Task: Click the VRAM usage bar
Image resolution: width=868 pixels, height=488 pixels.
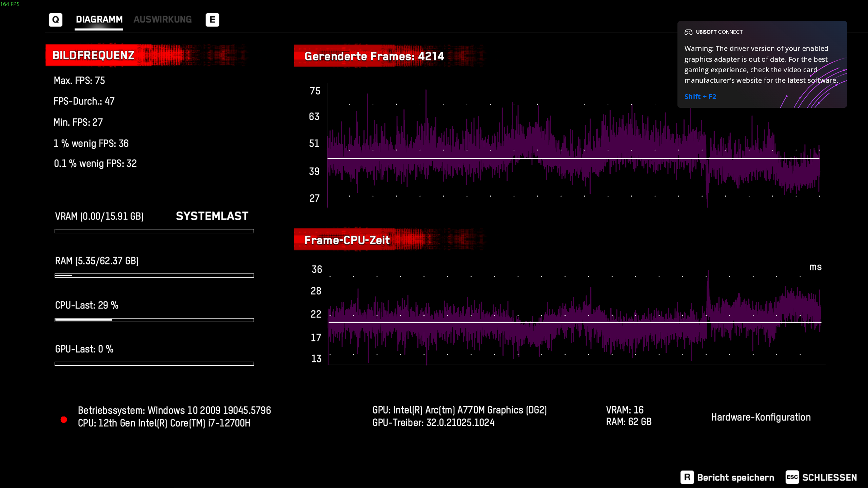Action: [x=154, y=231]
